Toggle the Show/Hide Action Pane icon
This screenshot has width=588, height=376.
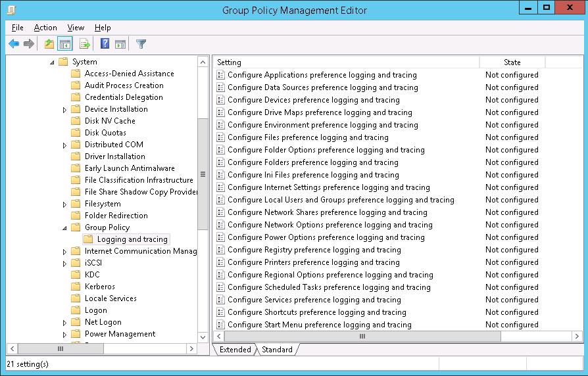click(x=120, y=44)
